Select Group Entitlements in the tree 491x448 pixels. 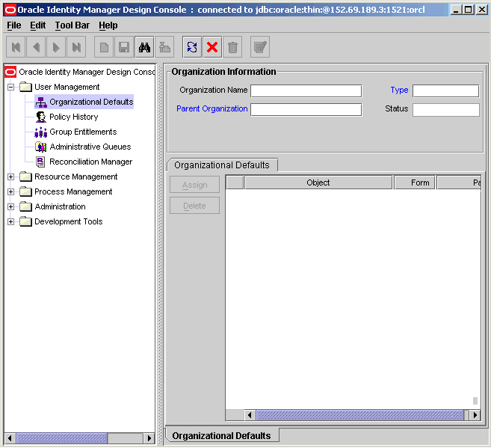83,132
